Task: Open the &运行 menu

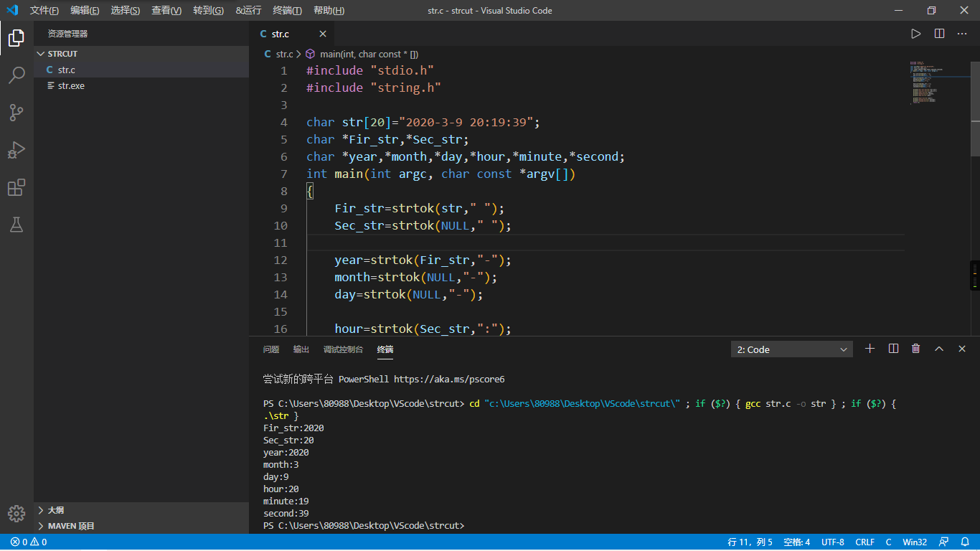Action: (248, 10)
